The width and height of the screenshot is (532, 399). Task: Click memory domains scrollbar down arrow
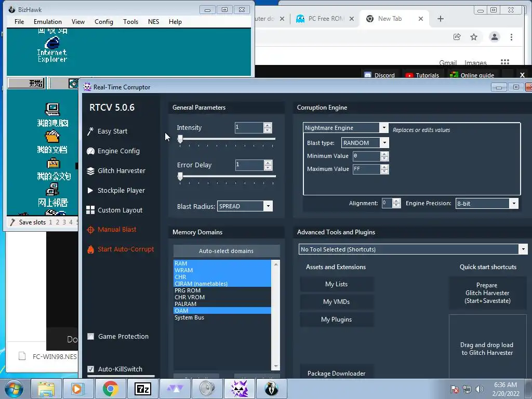276,366
